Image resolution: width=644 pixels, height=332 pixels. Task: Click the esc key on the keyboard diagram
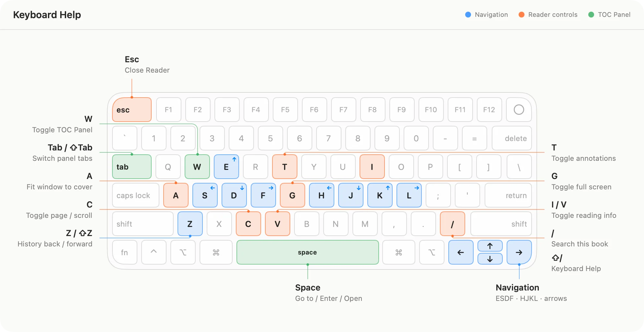coord(132,110)
